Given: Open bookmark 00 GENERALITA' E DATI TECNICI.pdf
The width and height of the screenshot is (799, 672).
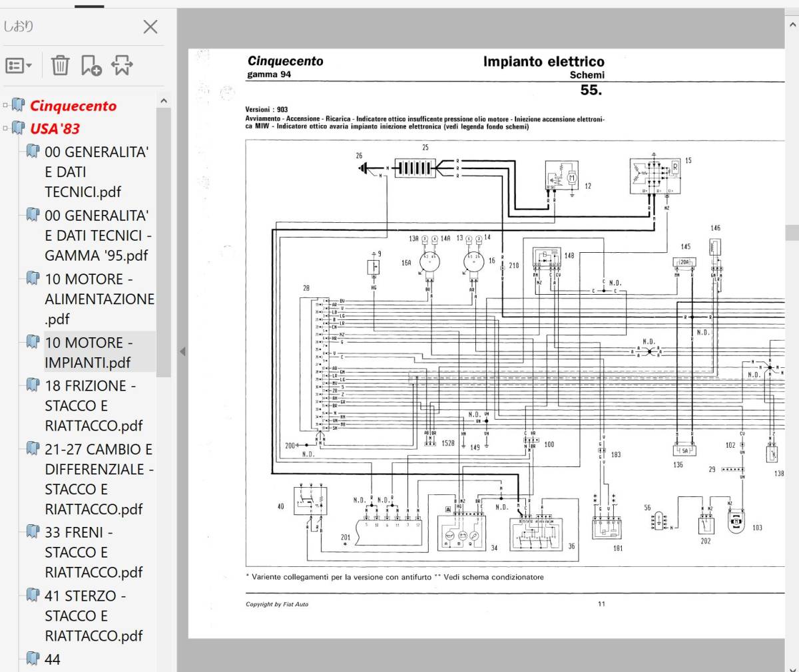Looking at the screenshot, I should [x=97, y=172].
